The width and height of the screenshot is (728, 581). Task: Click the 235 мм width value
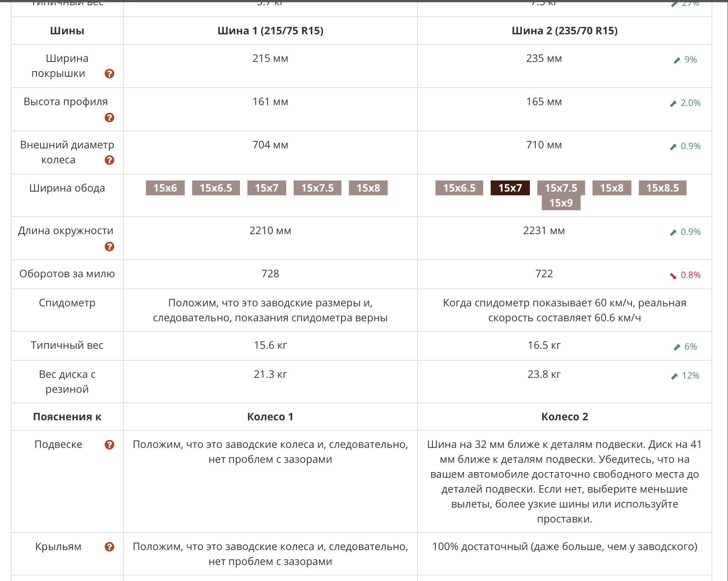click(544, 59)
